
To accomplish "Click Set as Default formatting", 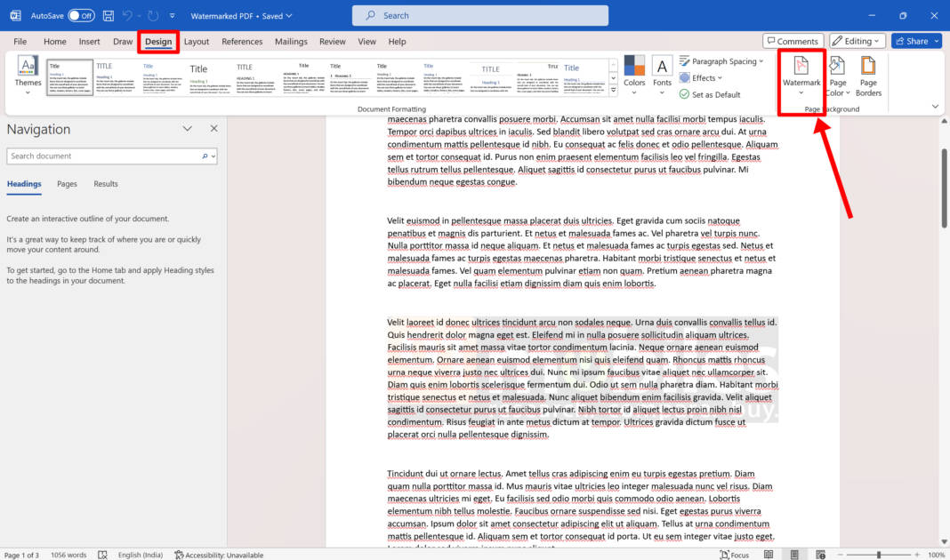I will pos(715,93).
